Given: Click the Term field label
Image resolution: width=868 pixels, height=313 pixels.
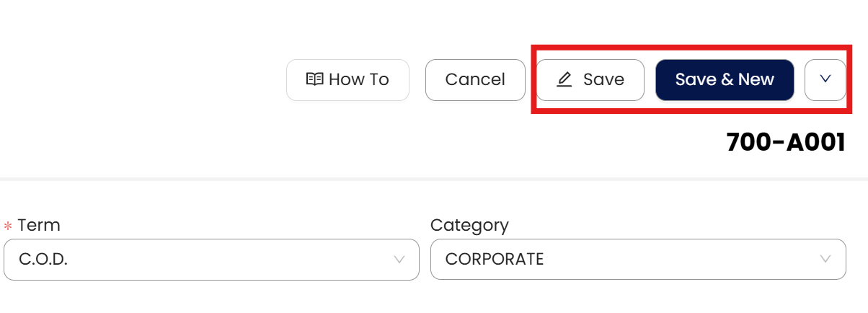Looking at the screenshot, I should [x=39, y=225].
